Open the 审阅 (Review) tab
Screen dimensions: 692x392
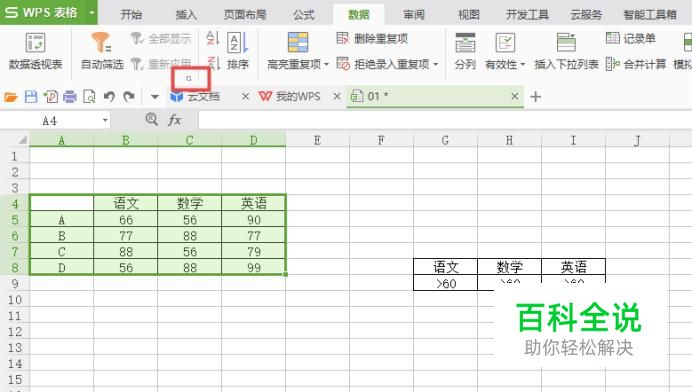click(x=414, y=15)
